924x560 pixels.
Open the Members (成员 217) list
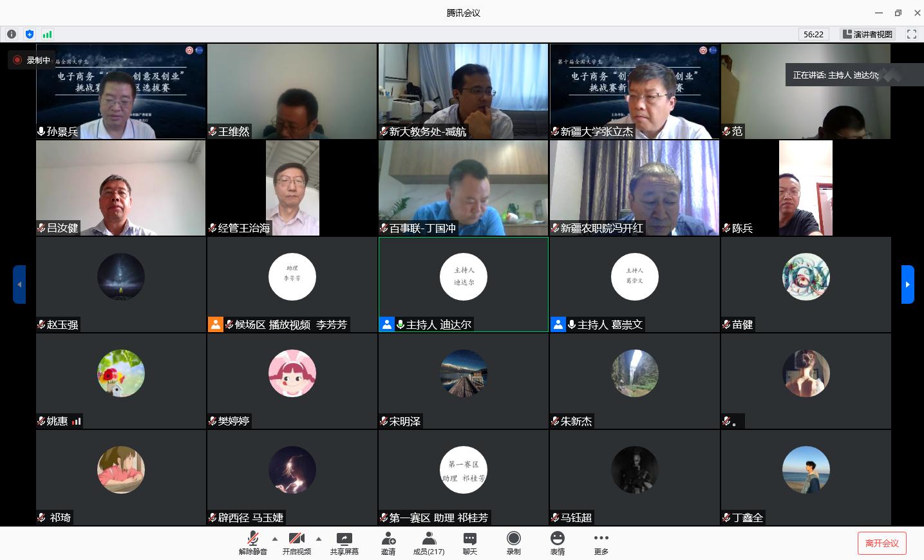tap(428, 543)
